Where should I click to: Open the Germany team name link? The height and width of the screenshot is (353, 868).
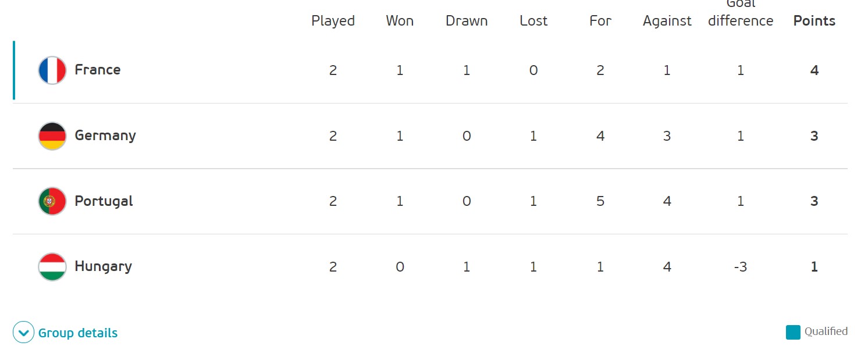pyautogui.click(x=105, y=136)
